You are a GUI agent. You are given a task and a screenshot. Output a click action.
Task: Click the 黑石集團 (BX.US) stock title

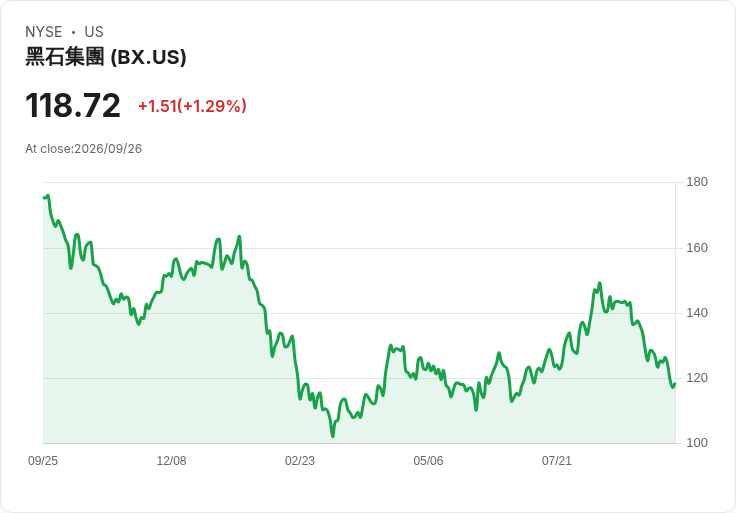(x=106, y=57)
